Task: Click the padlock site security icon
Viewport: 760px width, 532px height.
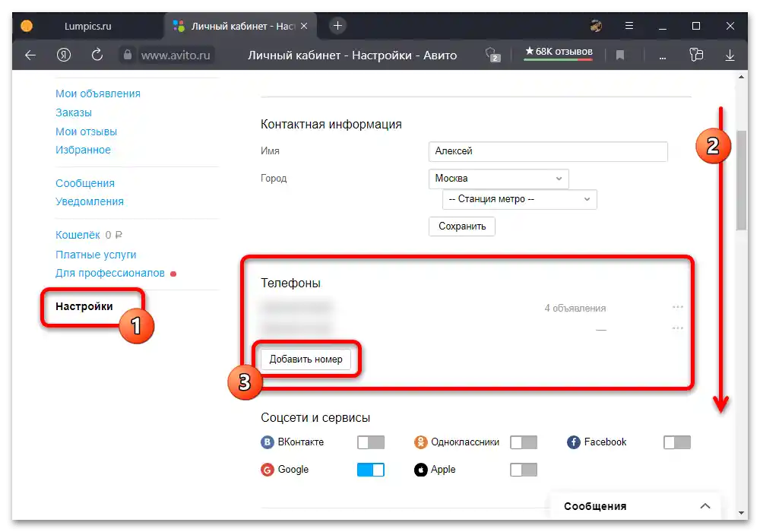Action: point(127,55)
